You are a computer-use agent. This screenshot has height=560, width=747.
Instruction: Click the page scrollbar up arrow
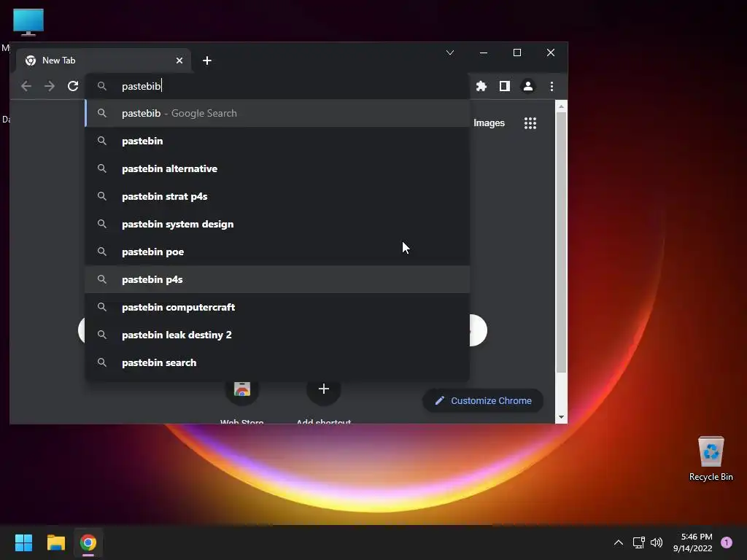click(561, 106)
